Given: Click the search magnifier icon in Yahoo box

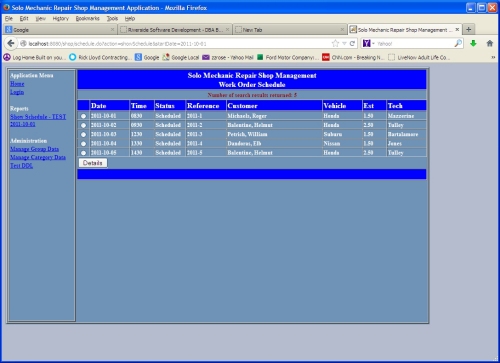Looking at the screenshot, I should point(458,43).
